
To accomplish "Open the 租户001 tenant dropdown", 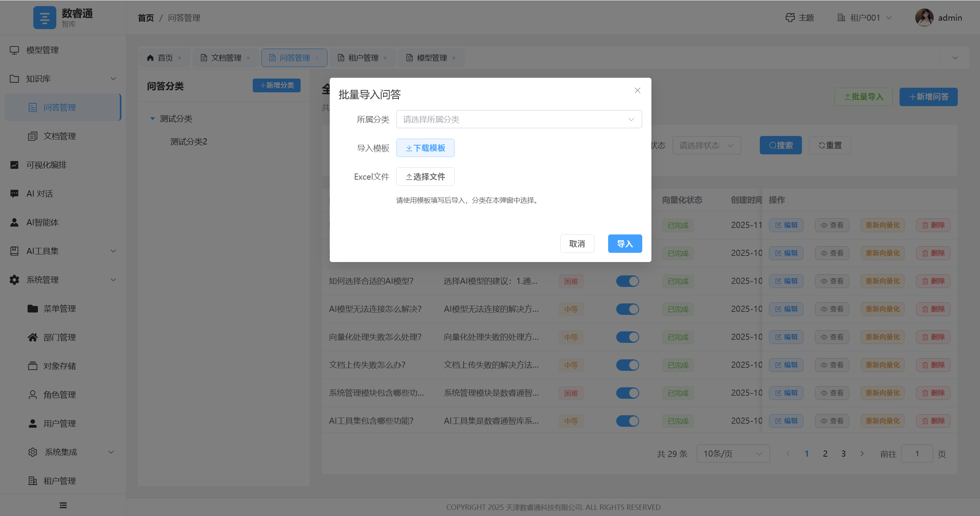I will (865, 18).
